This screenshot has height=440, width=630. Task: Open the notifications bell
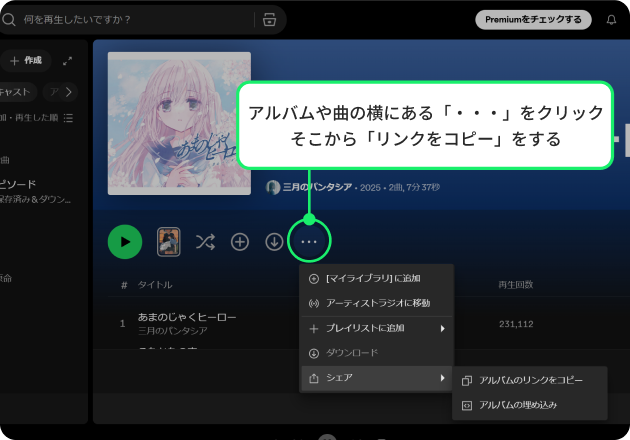point(611,19)
